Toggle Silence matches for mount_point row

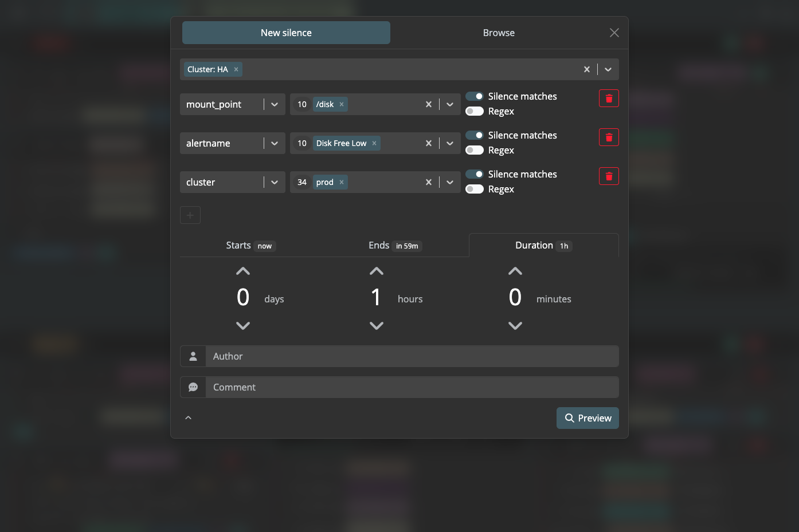(475, 96)
